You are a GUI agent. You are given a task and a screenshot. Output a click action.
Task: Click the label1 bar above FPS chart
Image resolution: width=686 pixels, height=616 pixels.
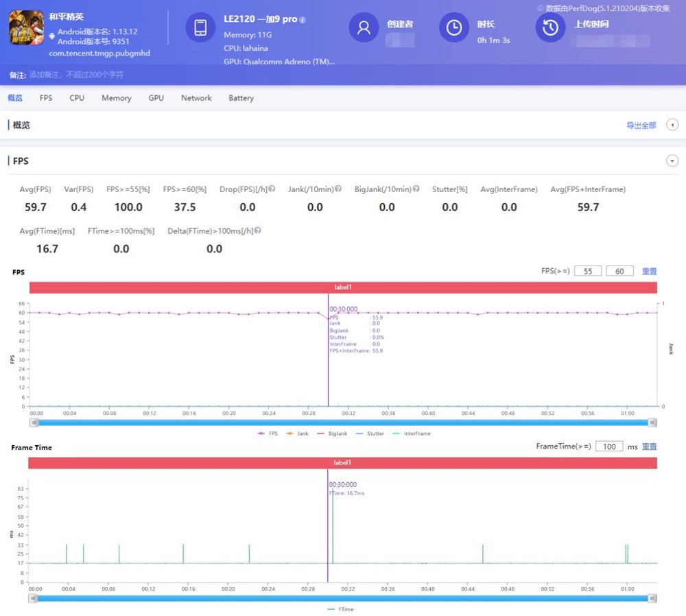(343, 287)
